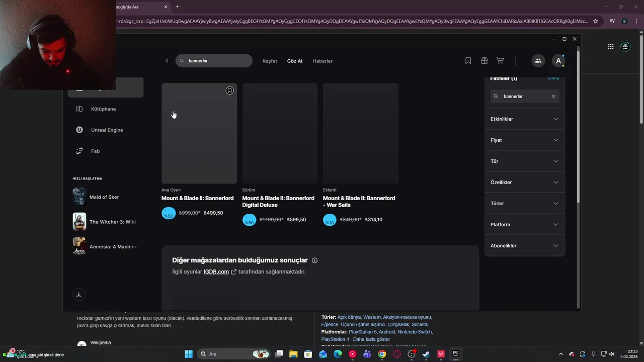Image resolution: width=644 pixels, height=362 pixels.
Task: Click the Windows taskbar search box 'Ara'
Action: (x=233, y=354)
